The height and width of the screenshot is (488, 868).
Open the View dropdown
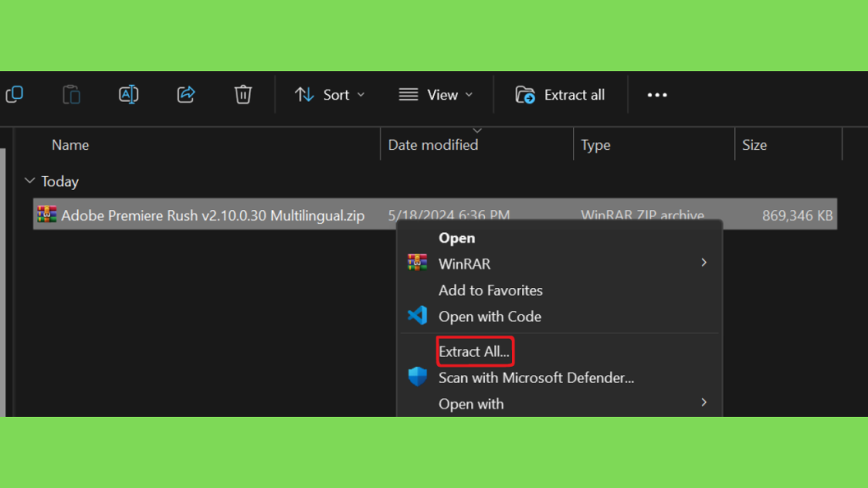[x=437, y=95]
